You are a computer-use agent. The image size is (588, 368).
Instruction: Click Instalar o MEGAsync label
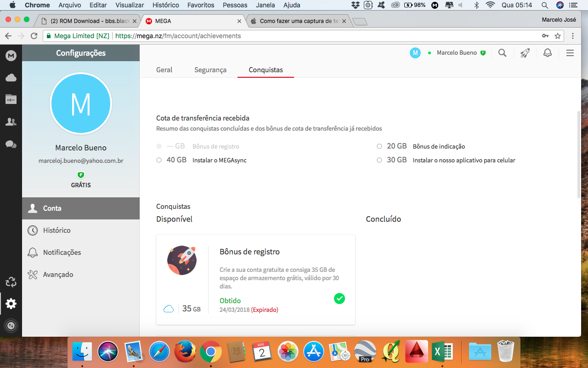click(220, 161)
